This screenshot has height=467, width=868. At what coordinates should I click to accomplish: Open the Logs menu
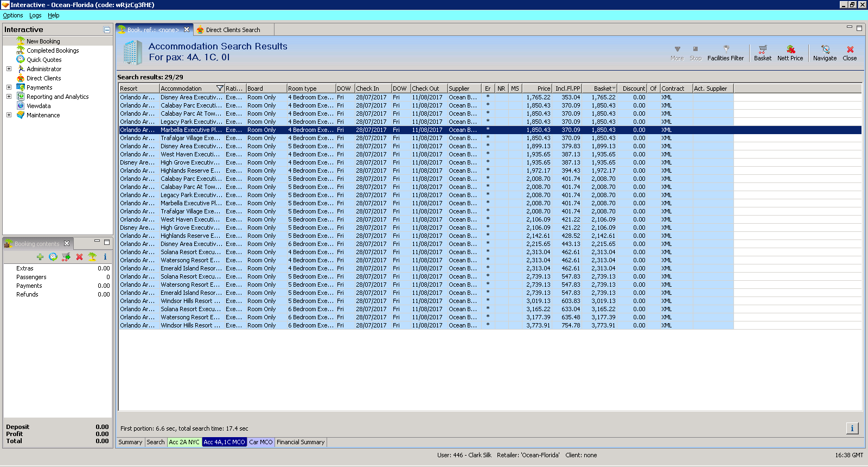coord(35,15)
